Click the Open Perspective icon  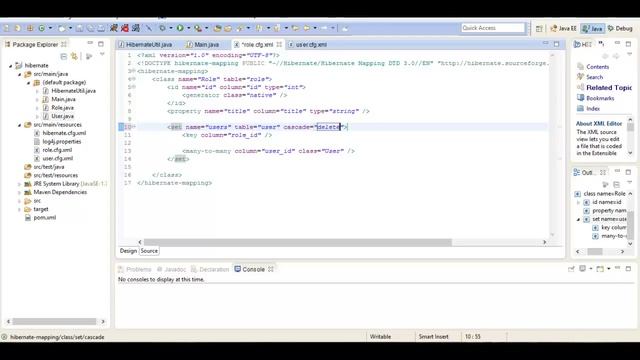point(539,28)
